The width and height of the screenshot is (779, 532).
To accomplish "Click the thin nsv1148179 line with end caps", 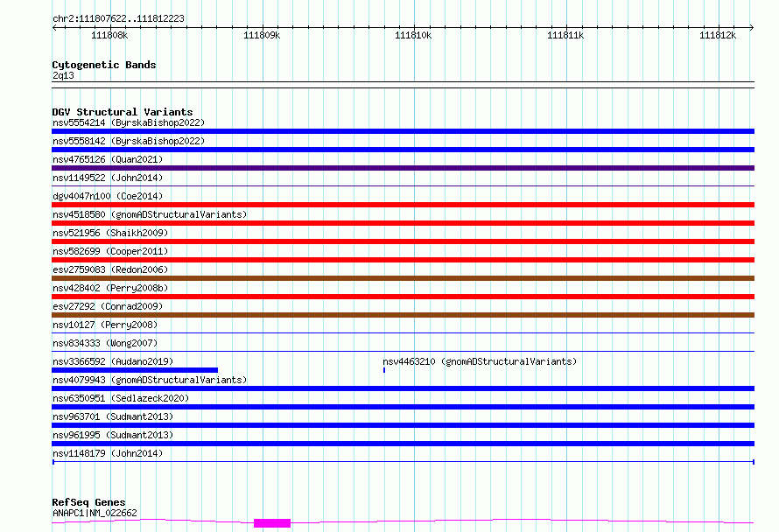I will click(403, 462).
